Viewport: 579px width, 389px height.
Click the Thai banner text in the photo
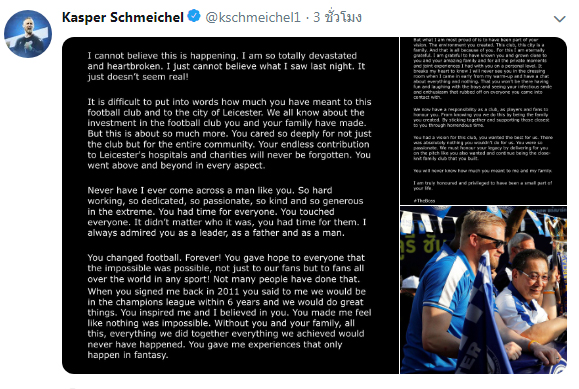pyautogui.click(x=421, y=246)
